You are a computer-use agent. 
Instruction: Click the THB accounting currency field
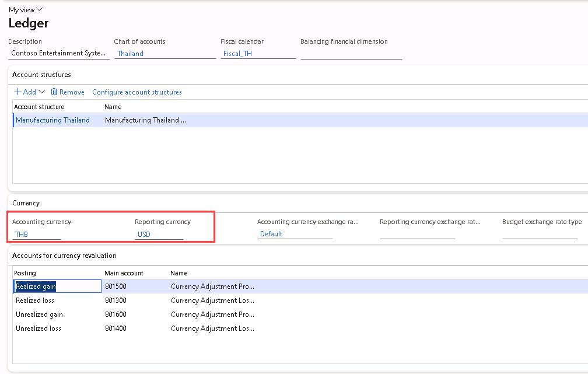click(36, 234)
